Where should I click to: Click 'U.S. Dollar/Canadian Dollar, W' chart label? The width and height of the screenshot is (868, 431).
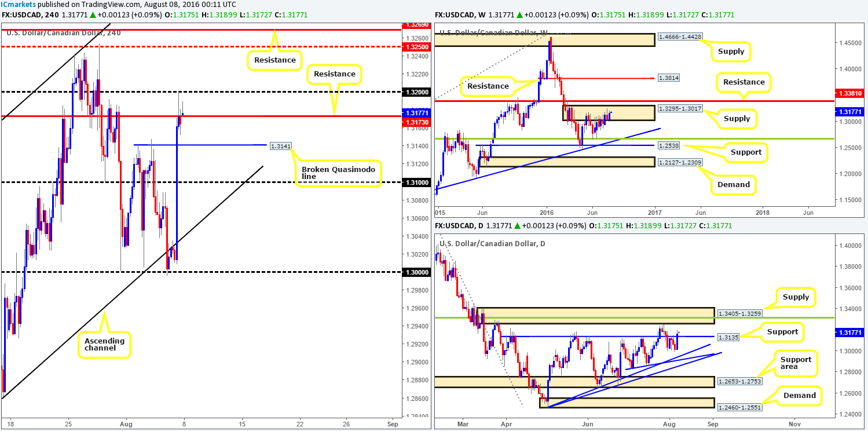(x=493, y=32)
